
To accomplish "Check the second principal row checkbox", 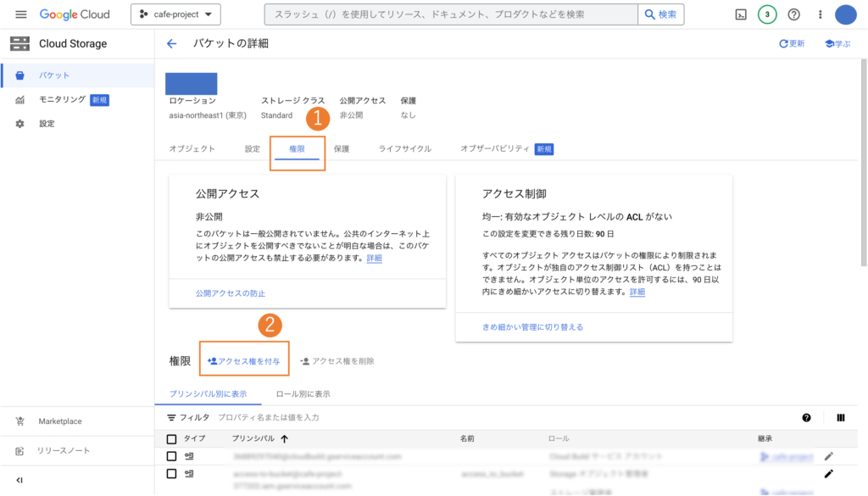I will [x=171, y=474].
